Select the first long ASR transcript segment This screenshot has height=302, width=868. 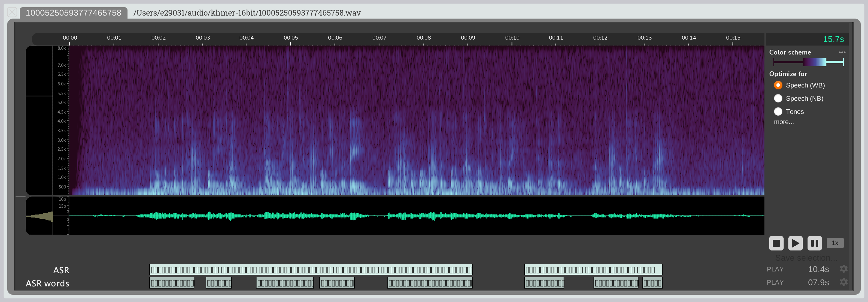[310, 270]
